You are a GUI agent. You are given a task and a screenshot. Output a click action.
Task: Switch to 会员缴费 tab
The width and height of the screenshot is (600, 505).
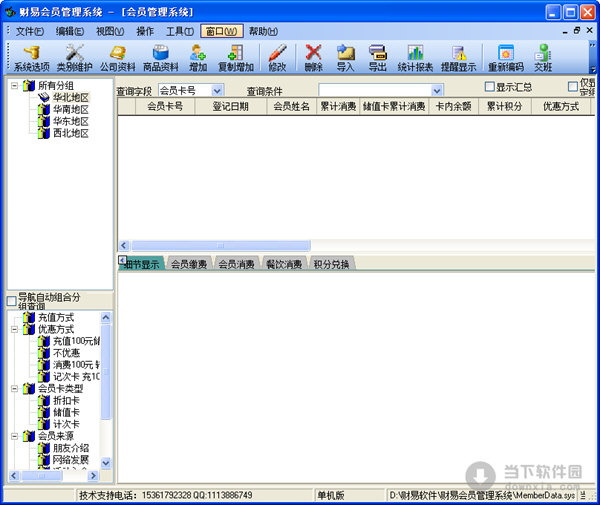(x=189, y=264)
